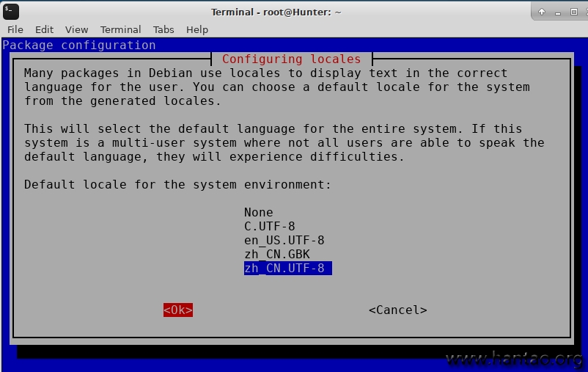Image resolution: width=588 pixels, height=372 pixels.
Task: Click the Package configuration header text
Action: (79, 45)
